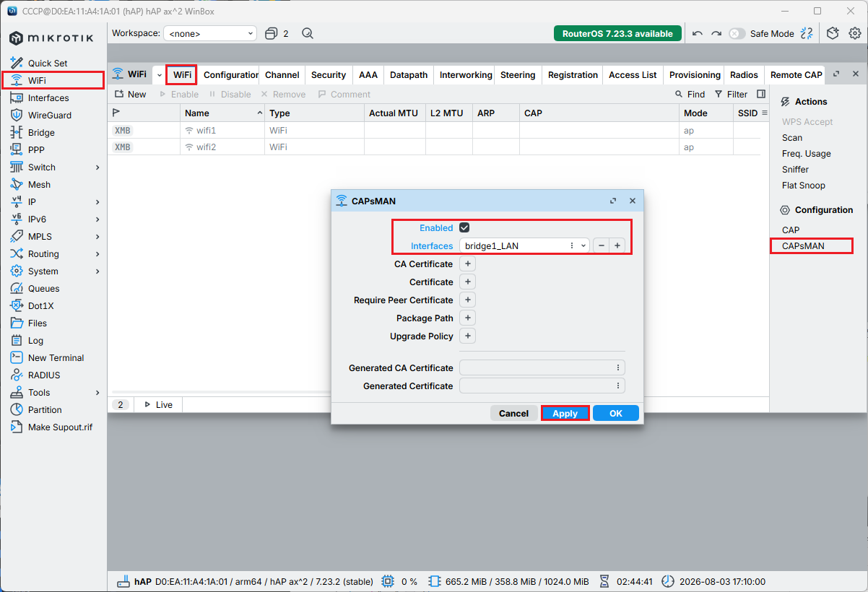
Task: Add interface entry with plus button
Action: coord(617,245)
